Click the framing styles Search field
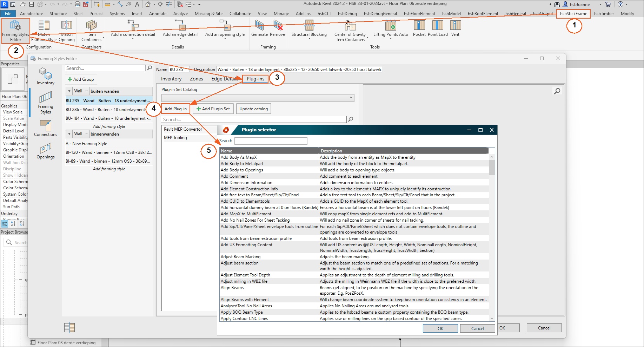Image resolution: width=644 pixels, height=347 pixels. pos(105,68)
